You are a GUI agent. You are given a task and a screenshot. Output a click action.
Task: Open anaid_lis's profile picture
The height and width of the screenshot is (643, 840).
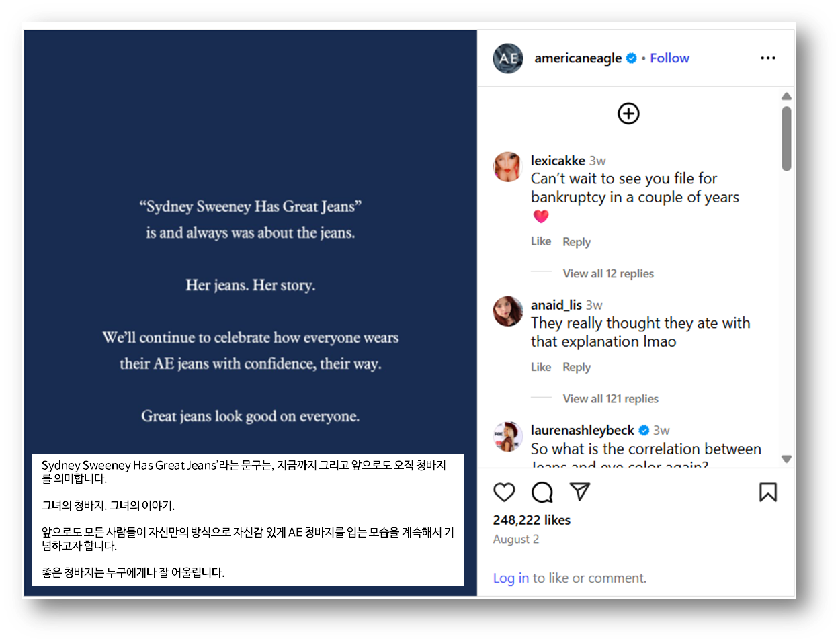click(508, 311)
